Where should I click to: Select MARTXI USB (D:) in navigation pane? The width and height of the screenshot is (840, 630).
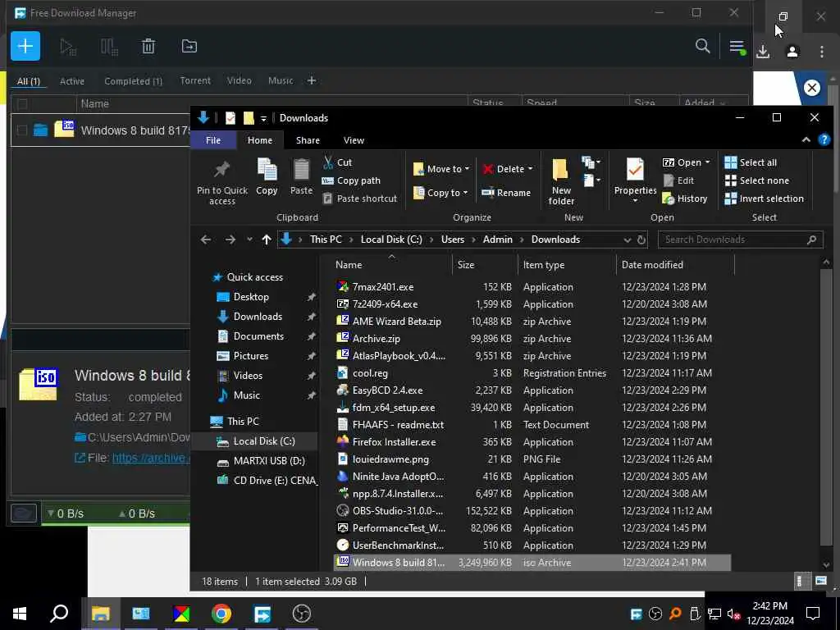point(269,461)
